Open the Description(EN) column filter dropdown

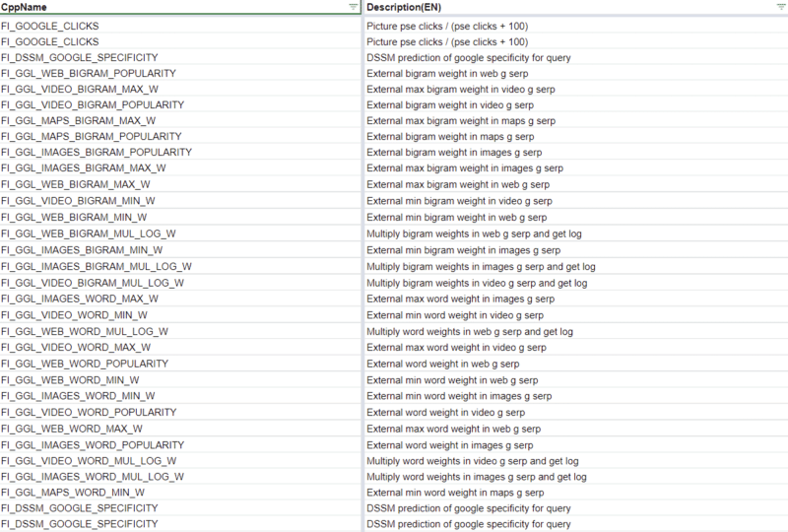coord(781,7)
